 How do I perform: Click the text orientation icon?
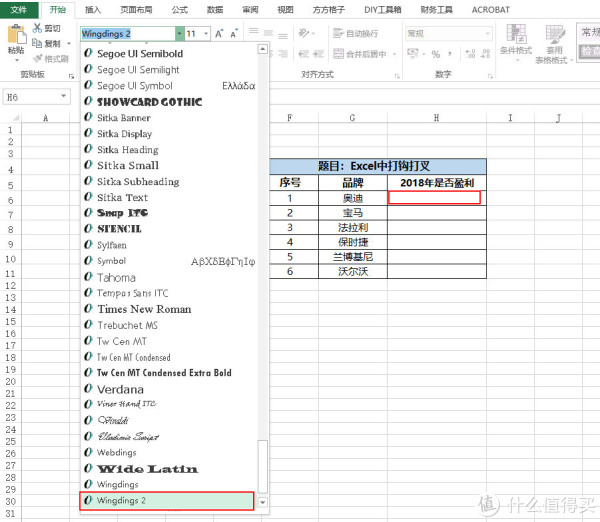[x=304, y=33]
